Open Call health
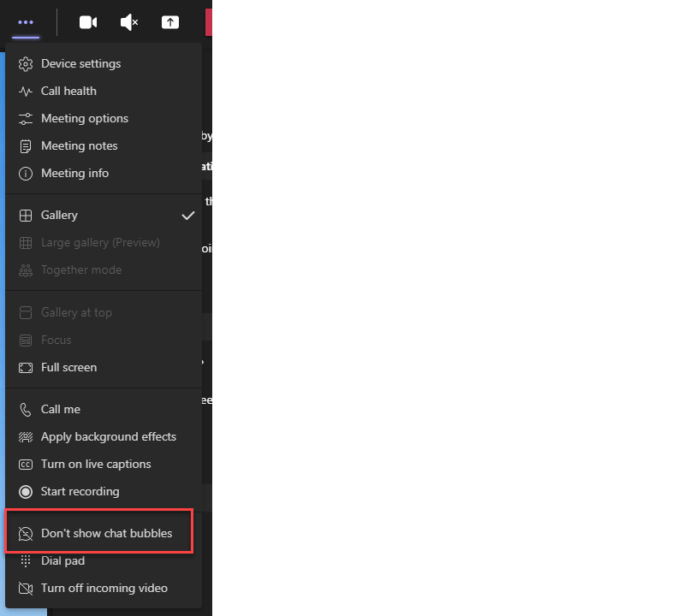This screenshot has width=677, height=616. (68, 91)
